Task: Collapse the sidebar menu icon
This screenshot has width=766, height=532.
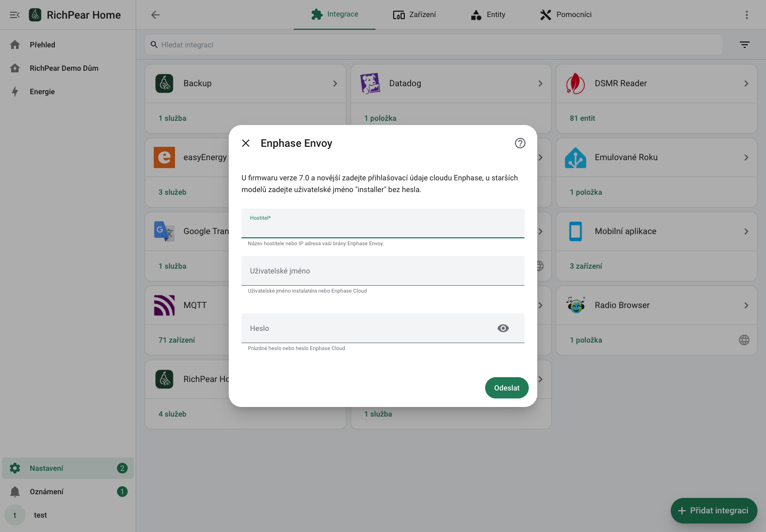Action: pos(15,15)
